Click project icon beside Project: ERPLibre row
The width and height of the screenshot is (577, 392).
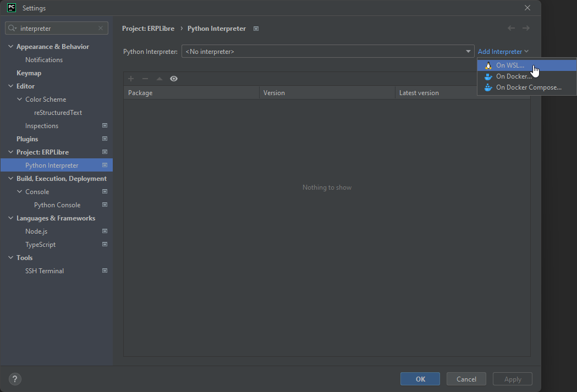point(105,152)
